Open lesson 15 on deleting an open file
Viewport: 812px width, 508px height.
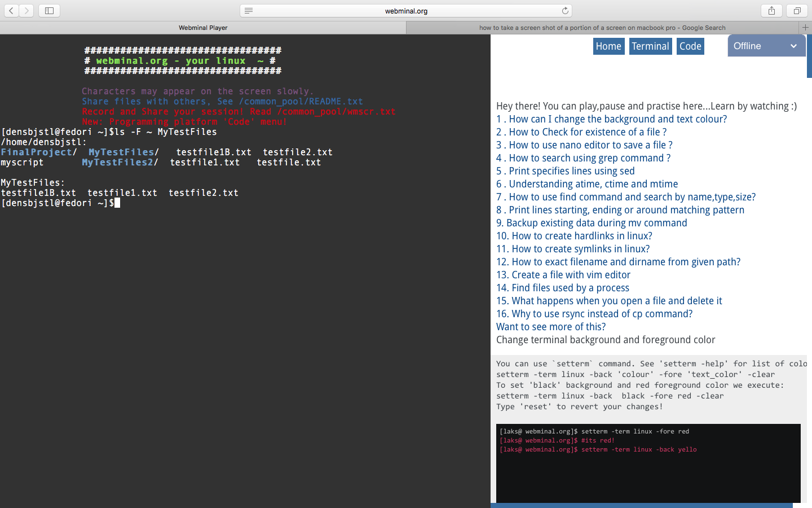pos(609,301)
